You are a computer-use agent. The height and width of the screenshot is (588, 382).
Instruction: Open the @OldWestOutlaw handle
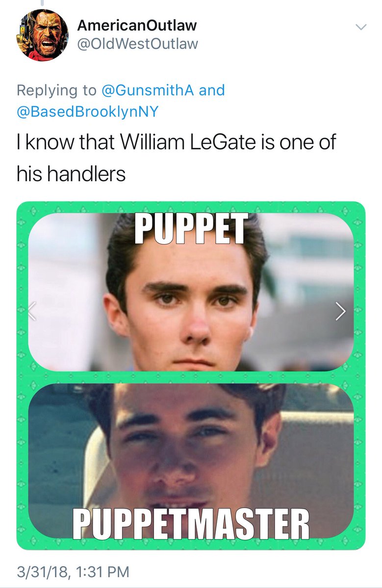pyautogui.click(x=138, y=44)
